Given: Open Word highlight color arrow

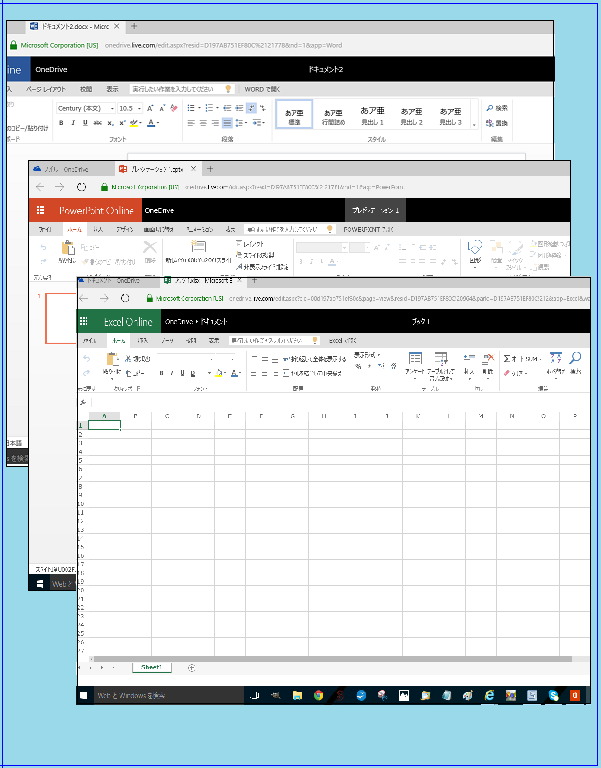Looking at the screenshot, I should (x=141, y=123).
